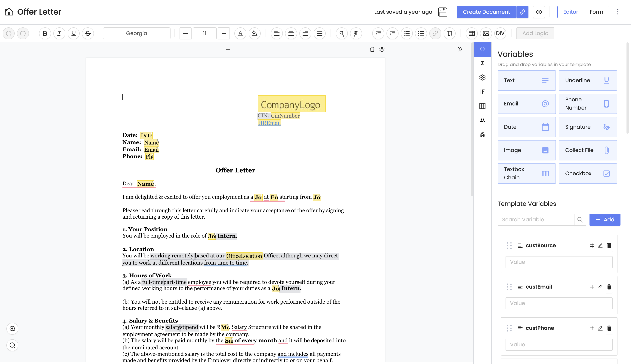Viewport: 631px width, 364px height.
Task: Increase paragraph indent
Action: coord(378,33)
